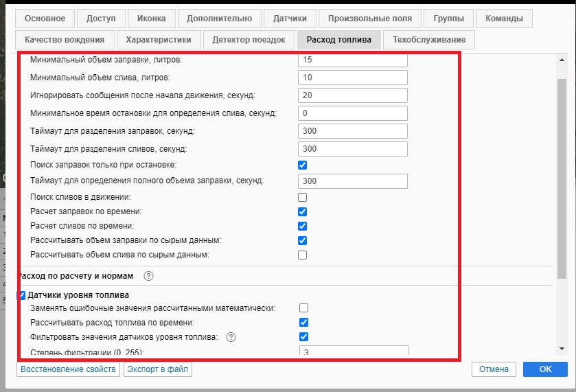Click help icon next to Расход по расчету и нормам
576x392 pixels.
148,276
